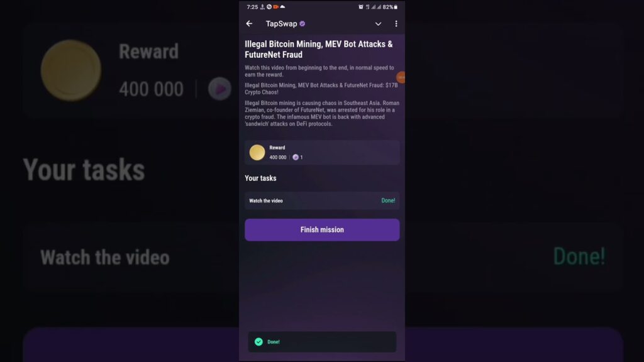Viewport: 644px width, 362px height.
Task: Click the Illegal Bitcoin Mining mission title
Action: tap(319, 49)
